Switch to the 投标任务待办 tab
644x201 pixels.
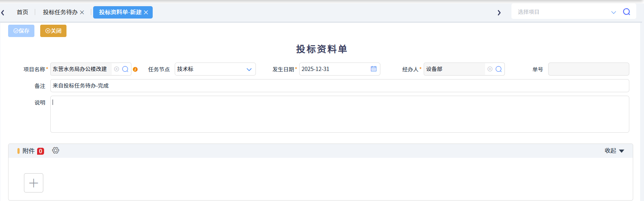60,12
